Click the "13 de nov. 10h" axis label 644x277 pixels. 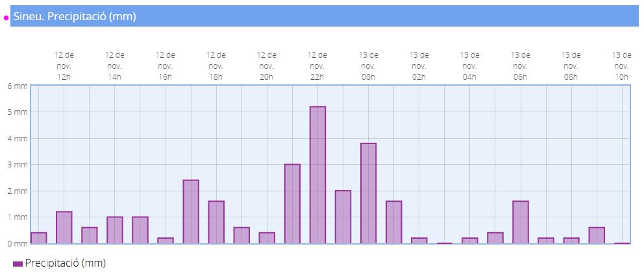point(621,66)
